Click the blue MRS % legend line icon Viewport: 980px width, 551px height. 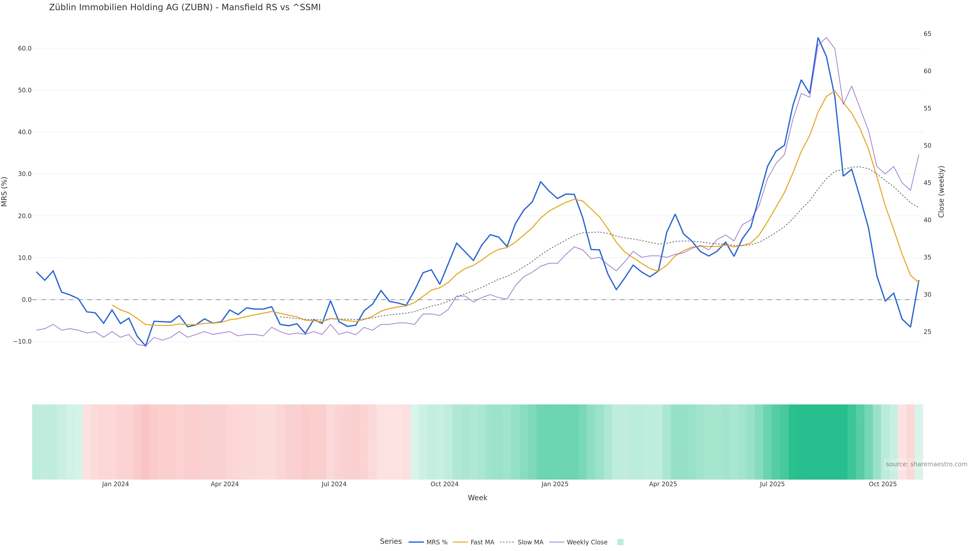[x=416, y=542]
